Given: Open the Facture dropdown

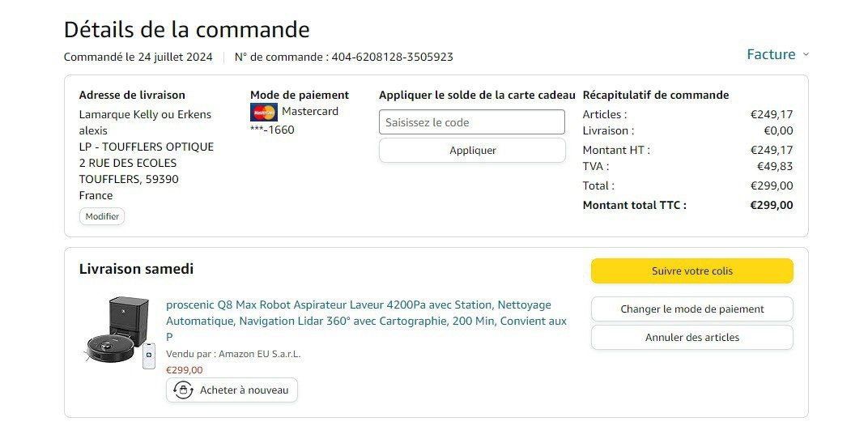Looking at the screenshot, I should pos(772,54).
